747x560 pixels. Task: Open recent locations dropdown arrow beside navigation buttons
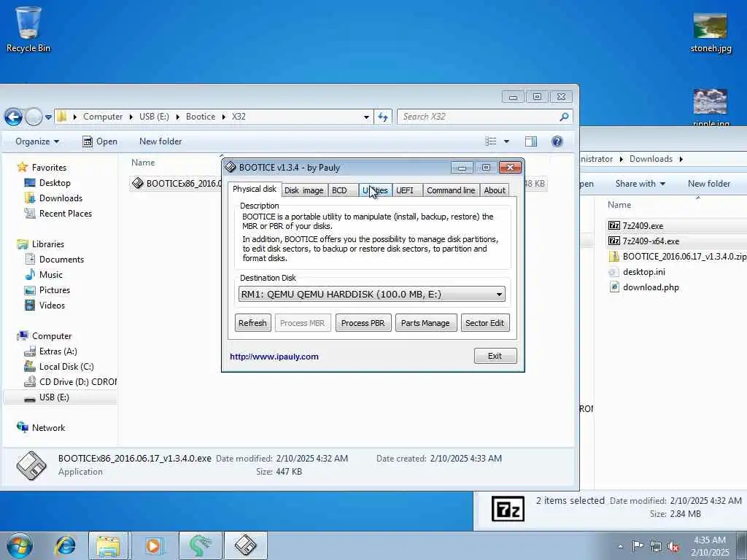tap(48, 117)
